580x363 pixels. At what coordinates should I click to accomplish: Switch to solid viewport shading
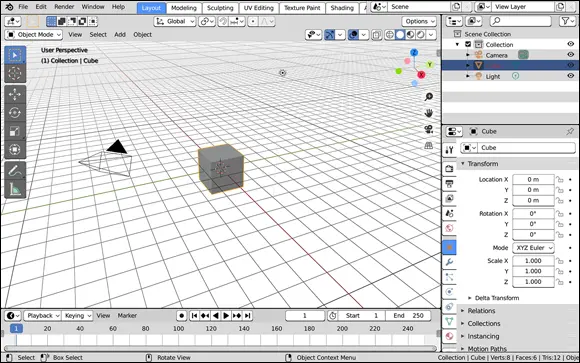[400, 35]
